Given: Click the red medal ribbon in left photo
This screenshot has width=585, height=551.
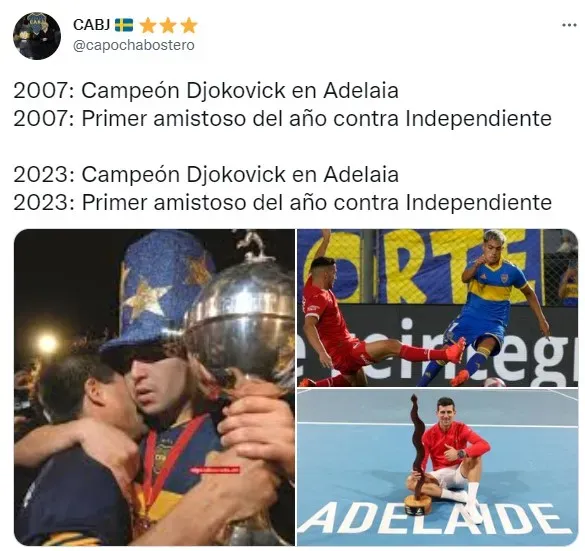Looking at the screenshot, I should click(x=162, y=466).
